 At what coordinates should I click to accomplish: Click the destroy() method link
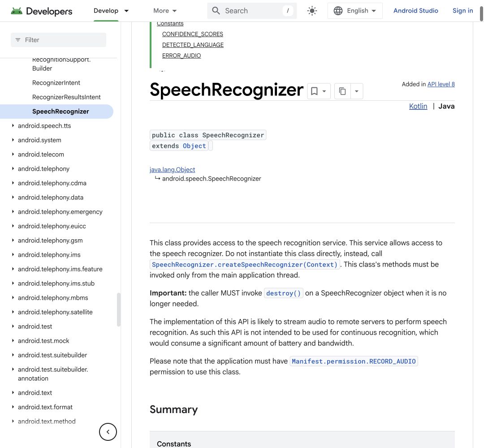[x=283, y=293]
